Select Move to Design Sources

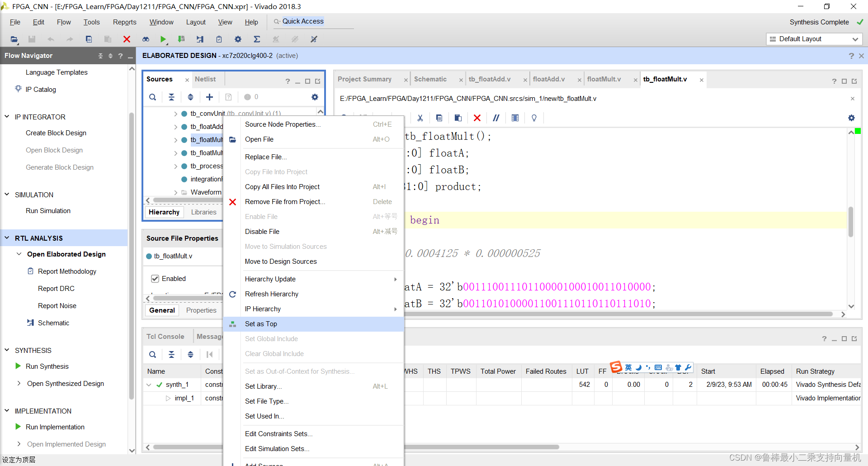coord(313,262)
